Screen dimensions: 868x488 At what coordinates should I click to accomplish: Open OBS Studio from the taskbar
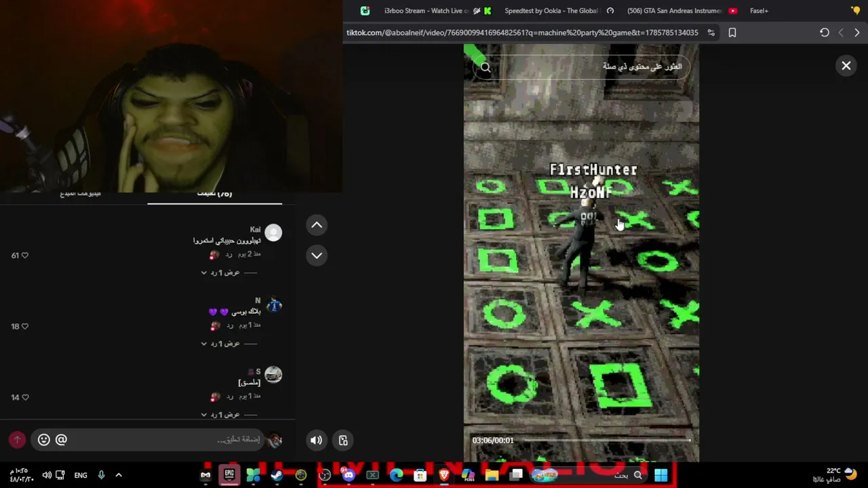coord(325,475)
